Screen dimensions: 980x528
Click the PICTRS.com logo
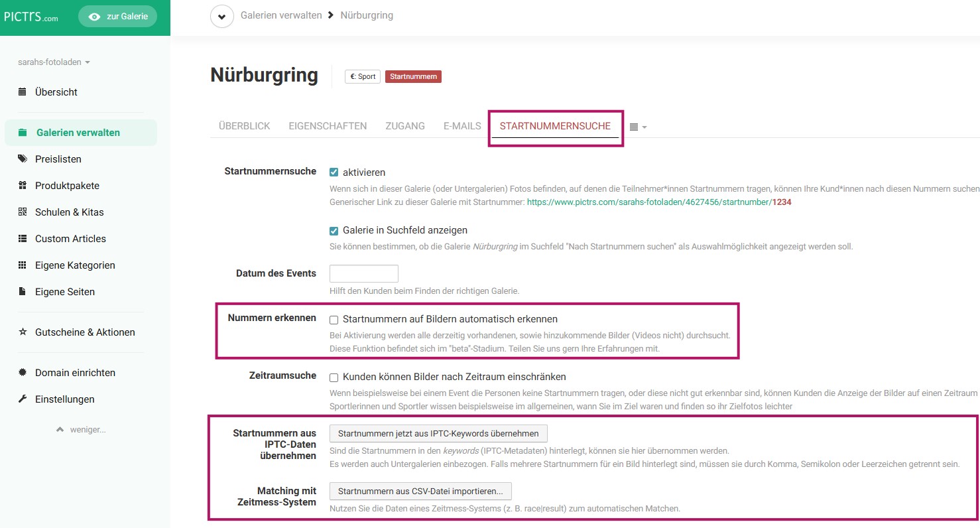pos(31,17)
